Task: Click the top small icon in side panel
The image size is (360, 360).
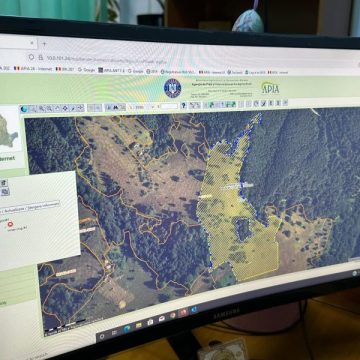Action: (4, 183)
